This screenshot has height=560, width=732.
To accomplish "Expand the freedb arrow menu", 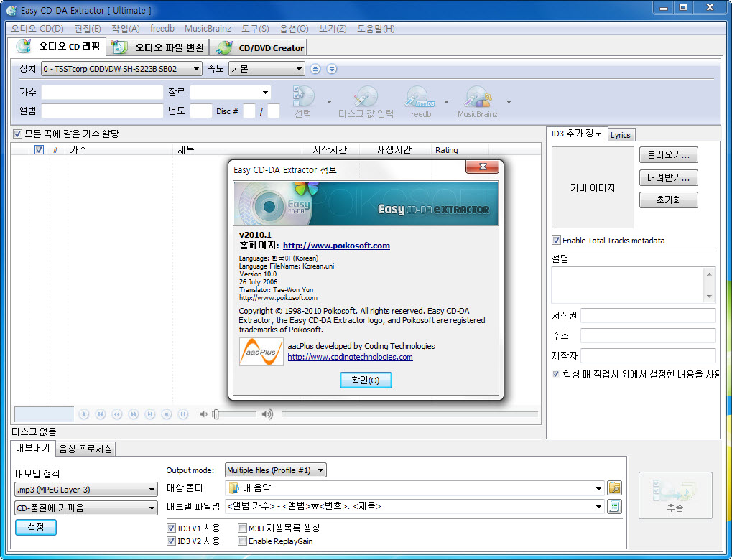I will 446,102.
